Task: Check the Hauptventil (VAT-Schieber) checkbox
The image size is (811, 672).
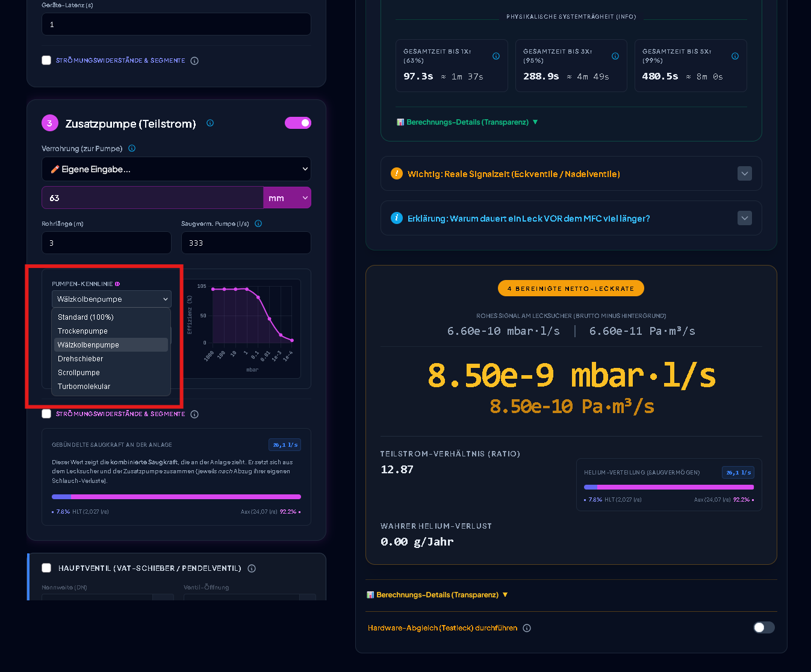Action: (46, 568)
